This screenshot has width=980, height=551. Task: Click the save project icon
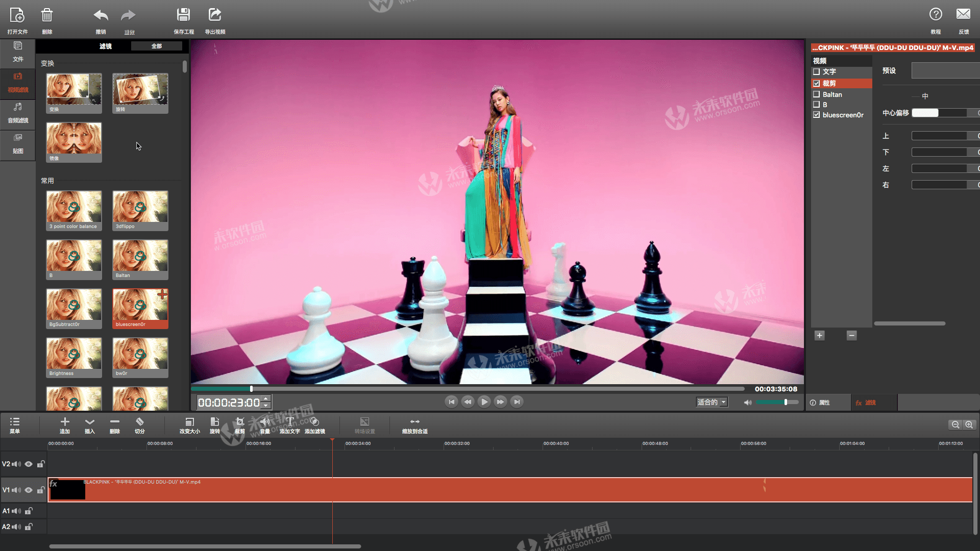pyautogui.click(x=183, y=15)
